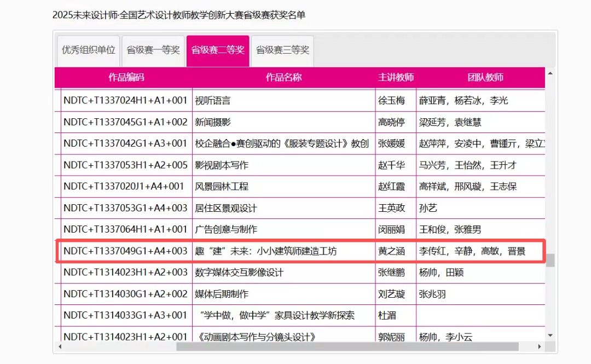Click the 新闻摄影 work name
This screenshot has width=591, height=364.
[212, 122]
